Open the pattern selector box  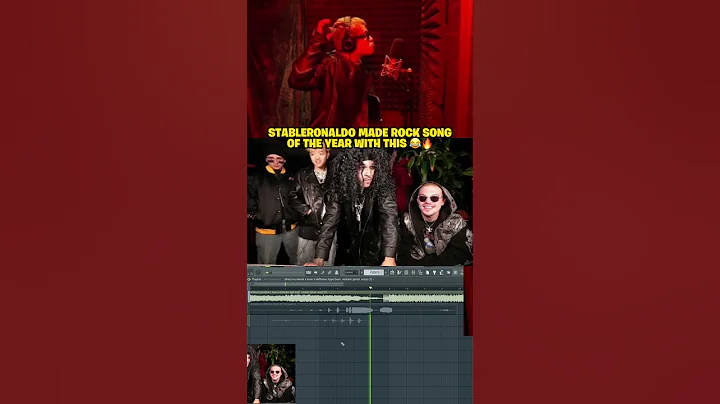point(374,272)
